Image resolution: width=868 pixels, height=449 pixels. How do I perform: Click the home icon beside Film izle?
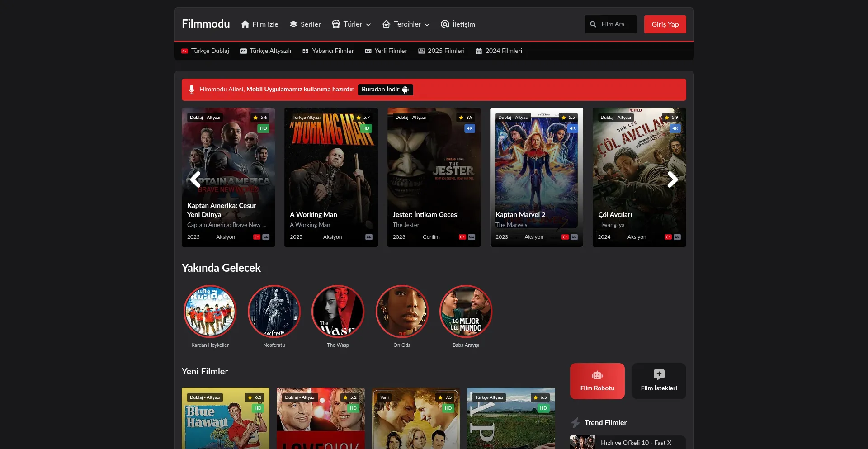(x=245, y=24)
